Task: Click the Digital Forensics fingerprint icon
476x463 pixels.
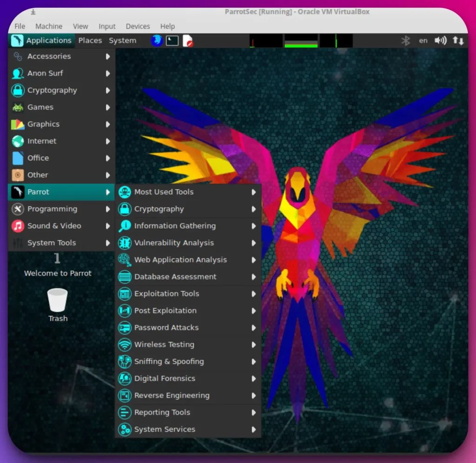Action: pos(124,378)
